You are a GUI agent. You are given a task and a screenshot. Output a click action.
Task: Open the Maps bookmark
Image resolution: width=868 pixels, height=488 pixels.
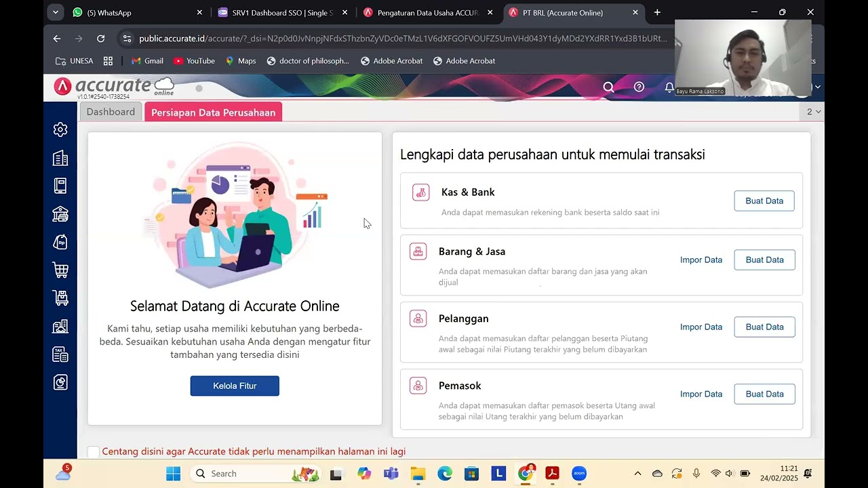241,61
